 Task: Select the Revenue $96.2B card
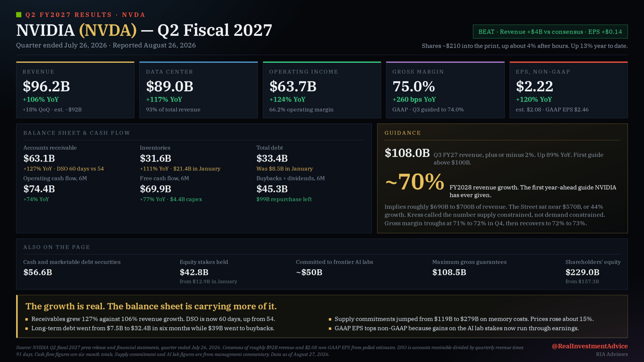[x=75, y=90]
